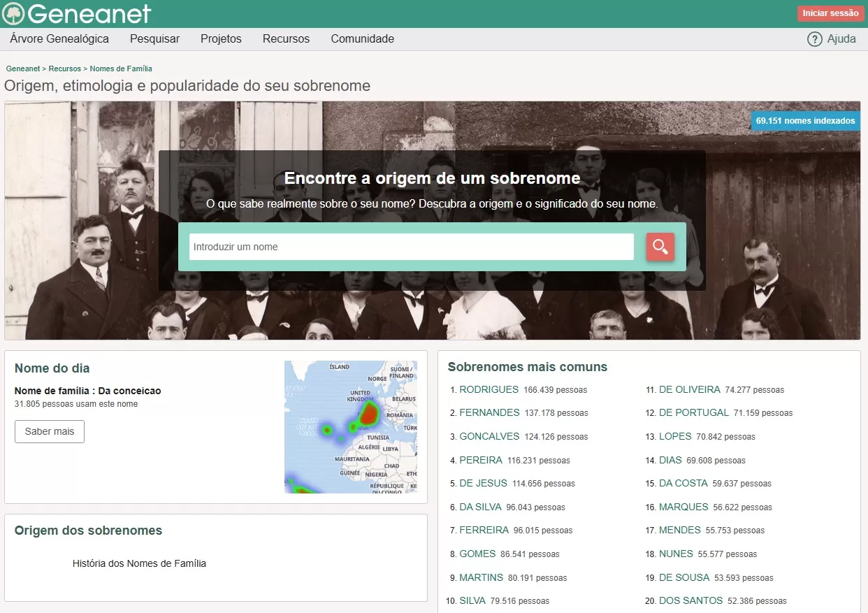Screen dimensions: 868x613
Task: Click the 'Sobrenomes mais comuns' heading
Action: 528,367
